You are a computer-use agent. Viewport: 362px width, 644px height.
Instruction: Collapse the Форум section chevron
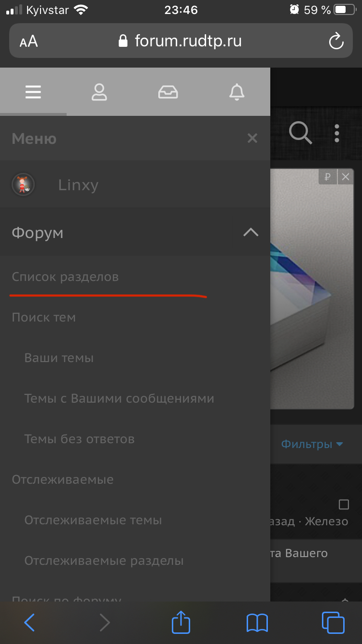(x=251, y=232)
